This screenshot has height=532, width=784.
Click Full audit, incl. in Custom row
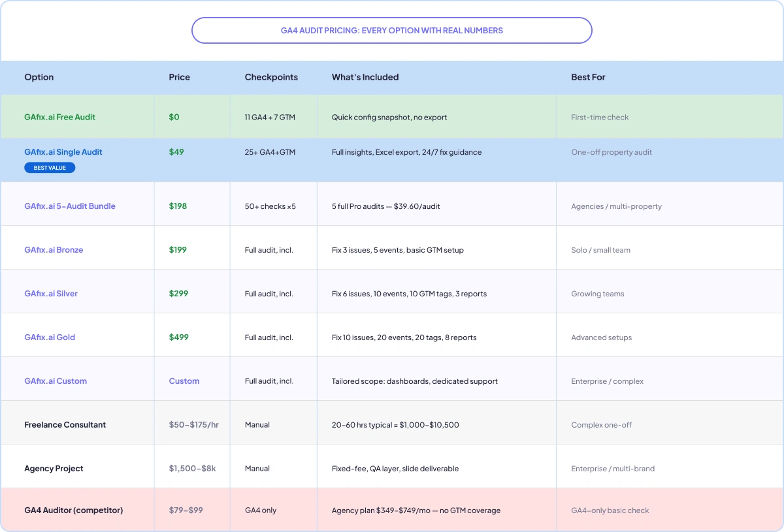click(269, 381)
